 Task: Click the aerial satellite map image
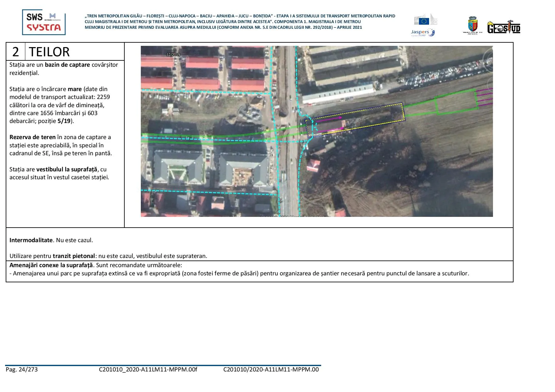(x=316, y=131)
